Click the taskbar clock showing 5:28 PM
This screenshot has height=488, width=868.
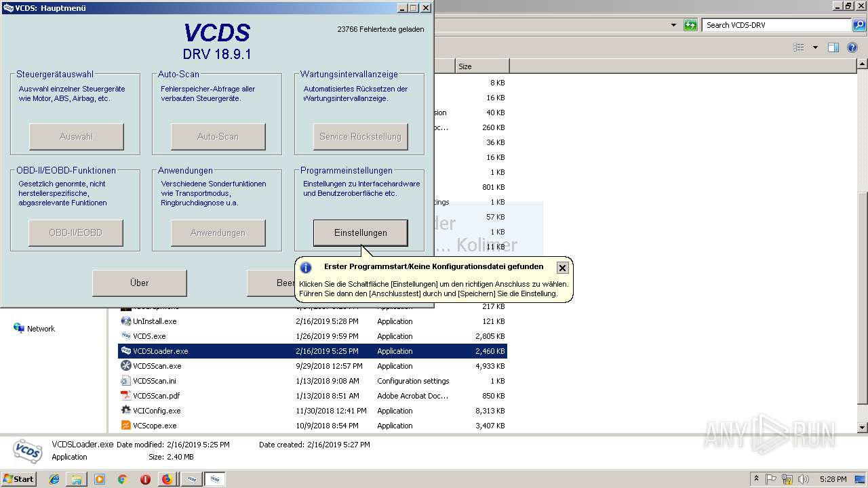click(833, 479)
